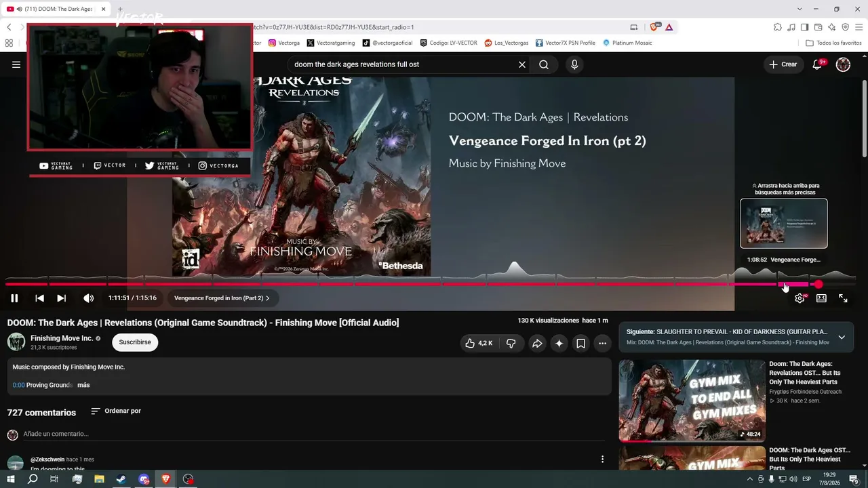The width and height of the screenshot is (868, 488).
Task: Show hidden system tray icons
Action: (750, 479)
